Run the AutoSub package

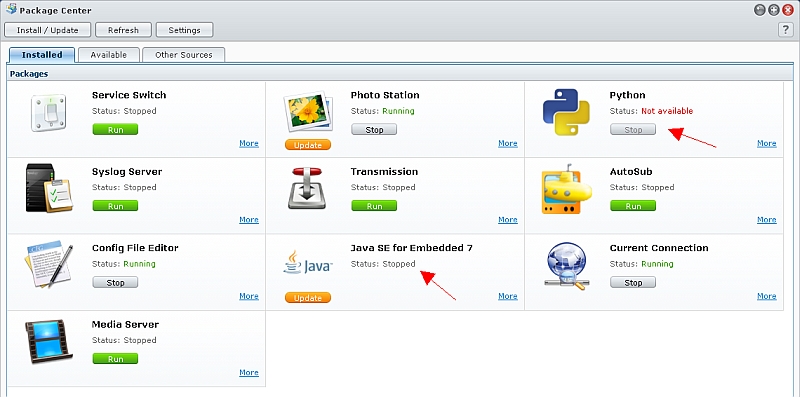click(x=633, y=206)
